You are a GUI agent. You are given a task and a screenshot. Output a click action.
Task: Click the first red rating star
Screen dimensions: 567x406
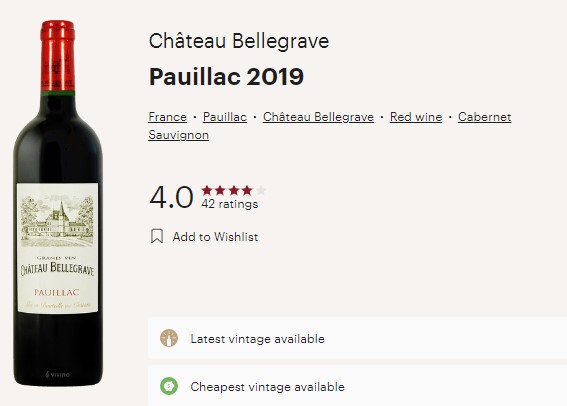tap(207, 190)
